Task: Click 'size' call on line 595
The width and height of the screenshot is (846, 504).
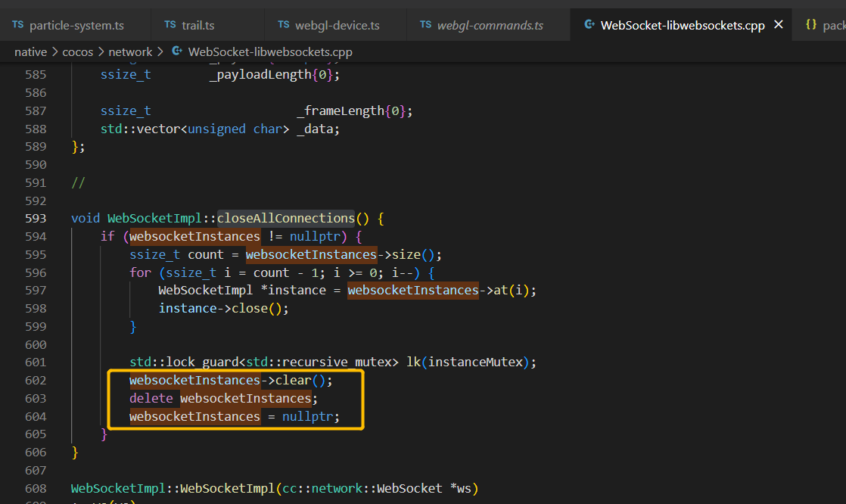Action: pos(406,255)
